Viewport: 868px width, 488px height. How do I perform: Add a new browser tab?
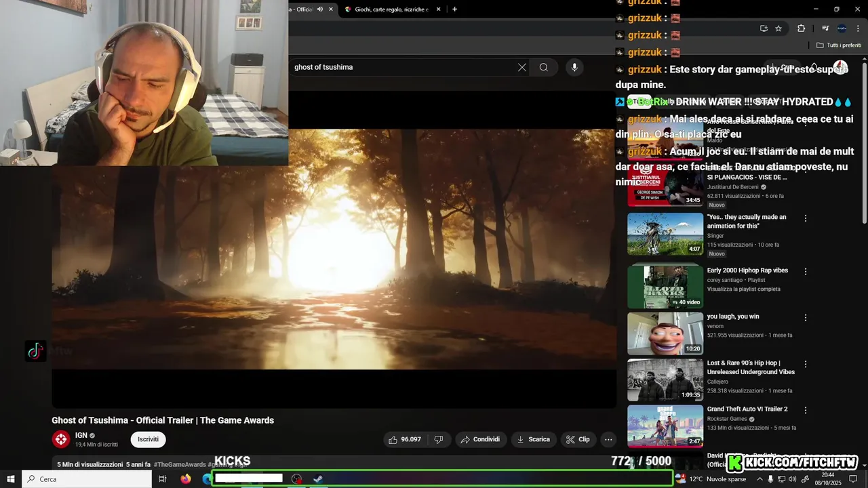[x=454, y=9]
